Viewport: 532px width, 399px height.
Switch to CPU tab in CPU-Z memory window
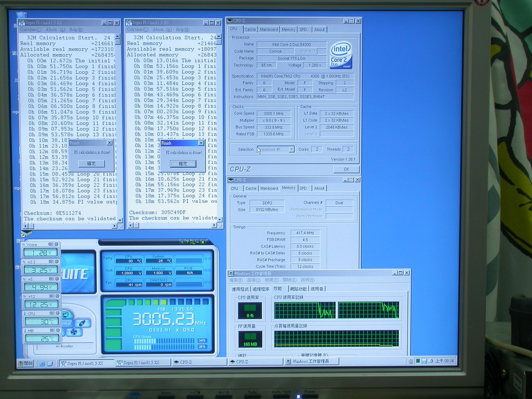[x=235, y=188]
